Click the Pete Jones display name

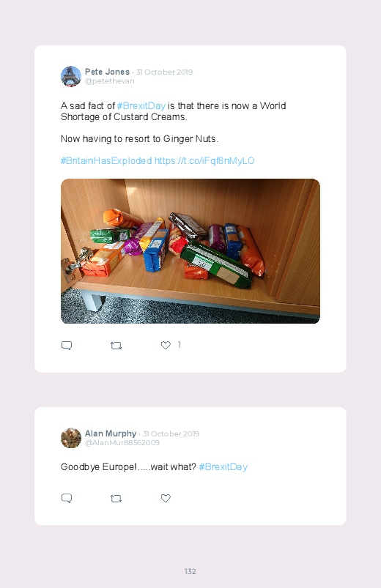(x=107, y=72)
